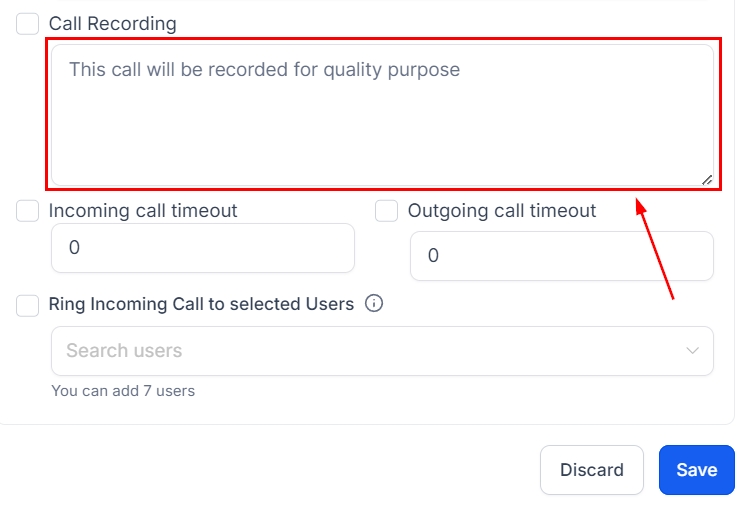The height and width of the screenshot is (510, 750).
Task: Click the Call Recording label text
Action: tap(112, 24)
